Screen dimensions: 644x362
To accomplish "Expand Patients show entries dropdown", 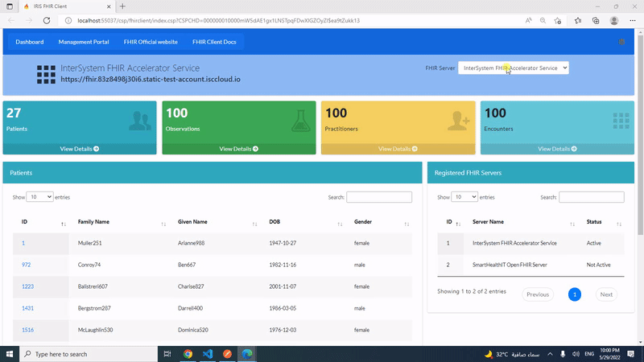I will click(x=39, y=196).
